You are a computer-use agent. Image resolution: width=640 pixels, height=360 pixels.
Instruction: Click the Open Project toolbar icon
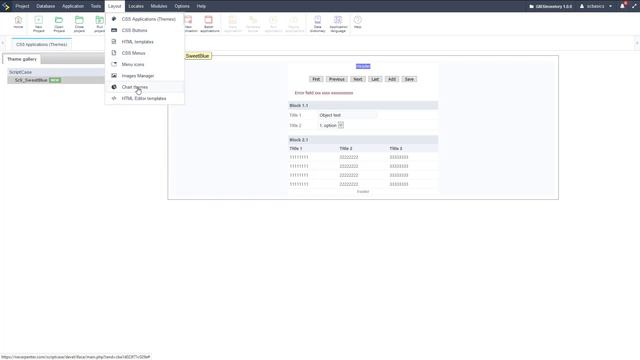(59, 24)
